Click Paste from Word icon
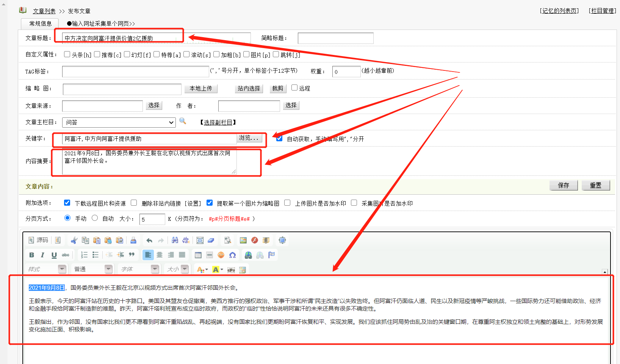The image size is (620, 364). tap(119, 240)
